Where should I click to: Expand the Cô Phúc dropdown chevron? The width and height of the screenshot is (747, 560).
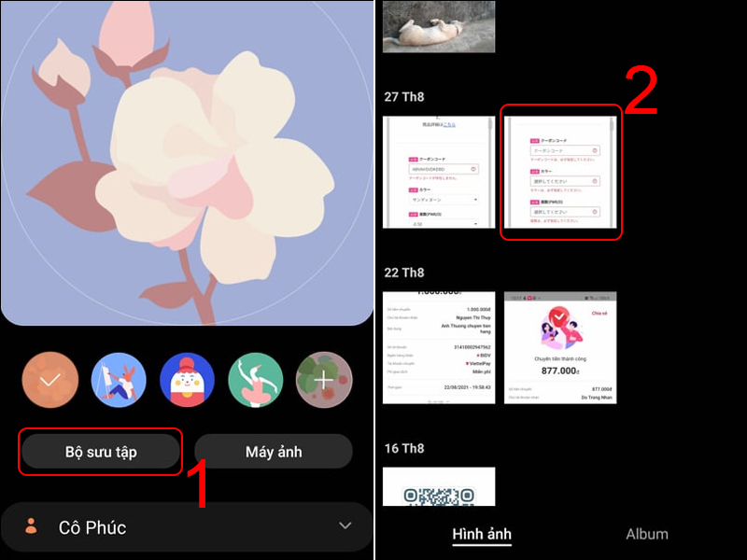click(x=345, y=525)
